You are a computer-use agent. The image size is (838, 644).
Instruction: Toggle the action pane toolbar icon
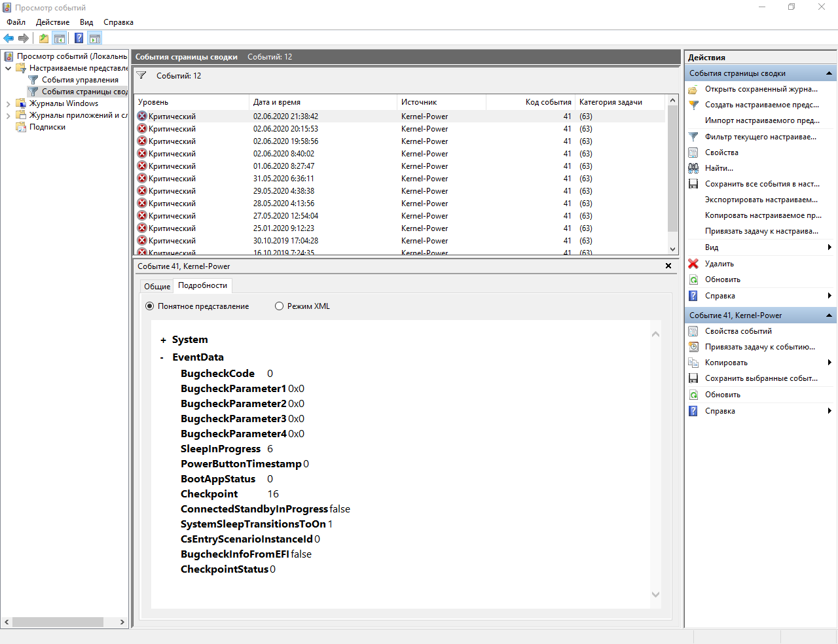pyautogui.click(x=95, y=38)
